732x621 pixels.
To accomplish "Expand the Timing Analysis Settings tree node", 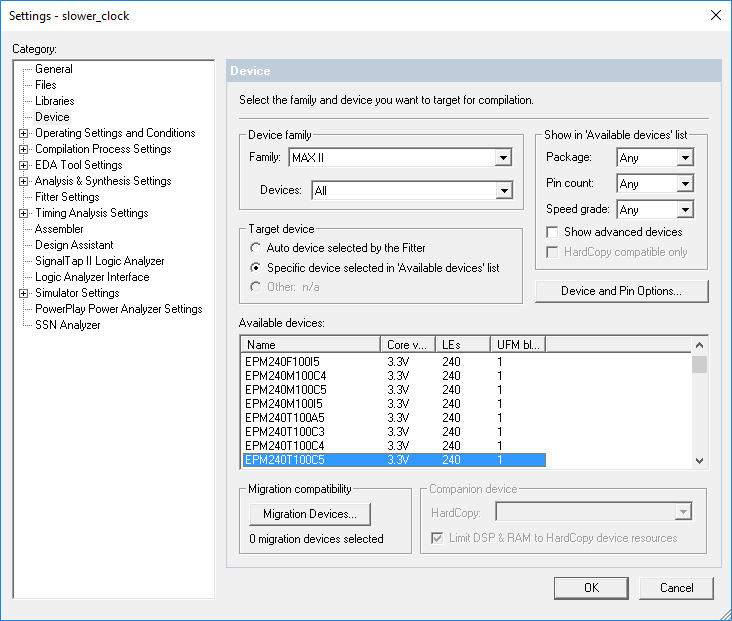I will (x=24, y=213).
